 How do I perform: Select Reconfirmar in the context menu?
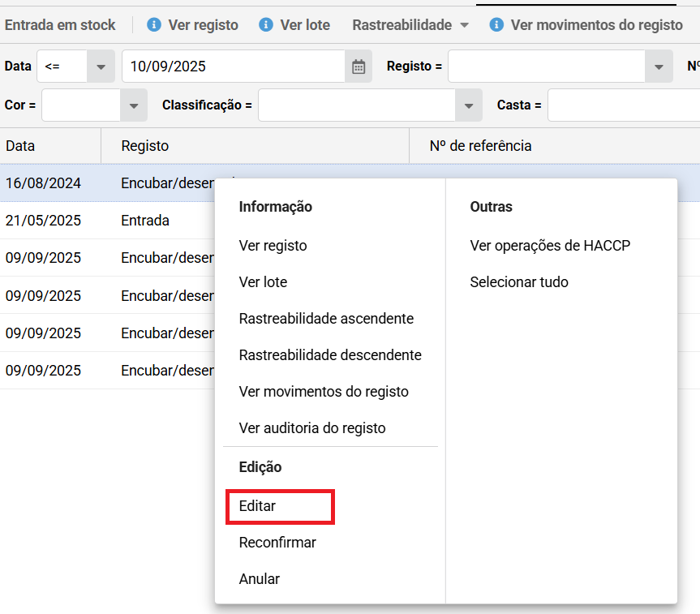pos(277,543)
